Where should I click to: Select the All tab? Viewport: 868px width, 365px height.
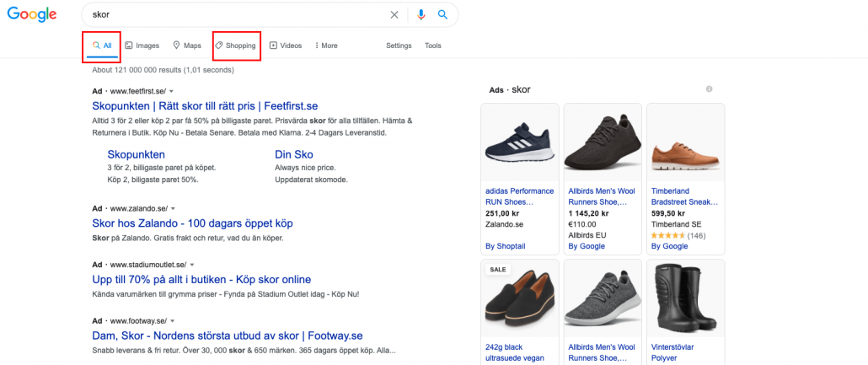pyautogui.click(x=103, y=46)
